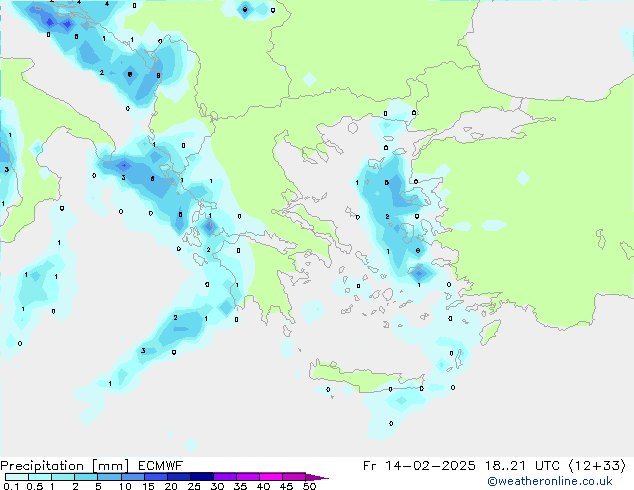Click the 0.5–1 mm legend color swatch
This screenshot has height=490, width=634.
pyautogui.click(x=40, y=477)
